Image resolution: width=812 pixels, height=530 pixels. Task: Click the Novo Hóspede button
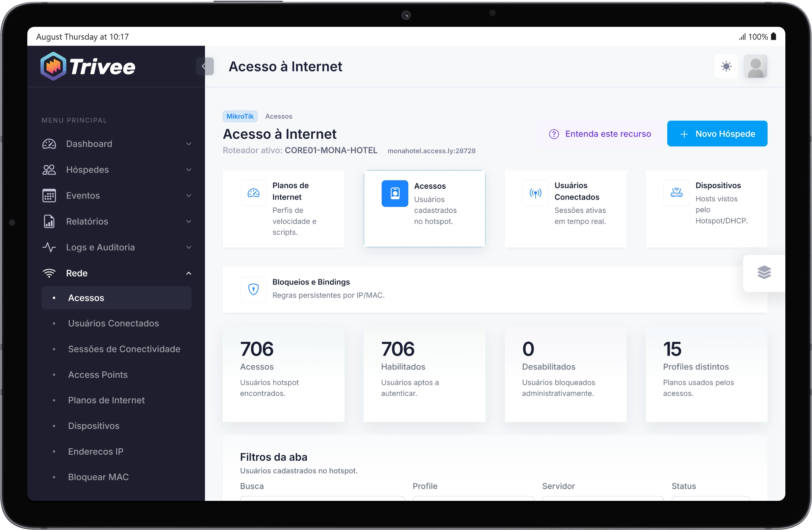[717, 134]
